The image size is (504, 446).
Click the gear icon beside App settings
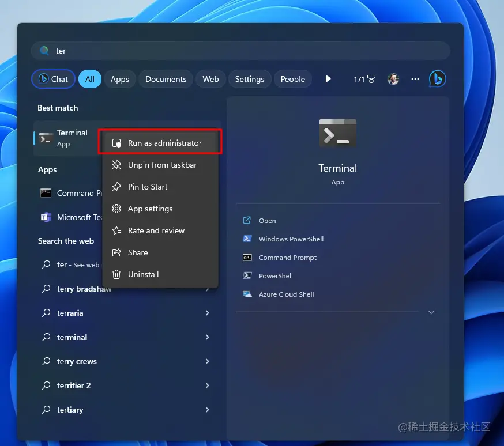(x=116, y=209)
